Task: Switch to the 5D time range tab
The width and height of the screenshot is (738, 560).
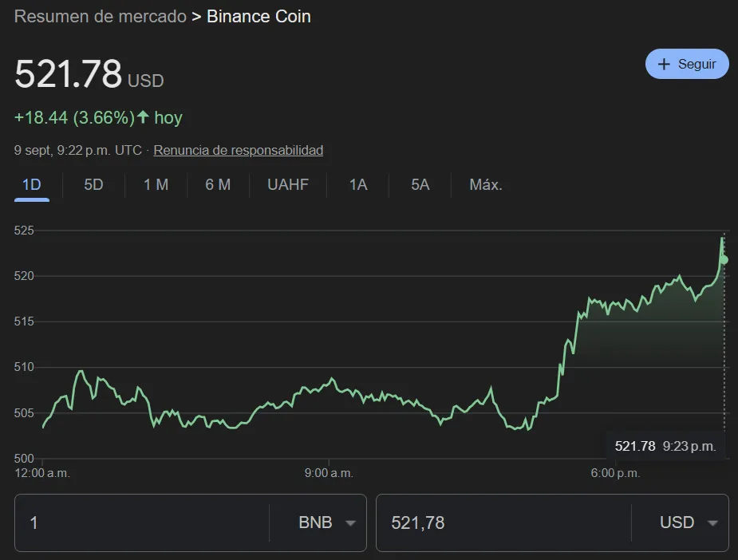Action: pos(93,184)
